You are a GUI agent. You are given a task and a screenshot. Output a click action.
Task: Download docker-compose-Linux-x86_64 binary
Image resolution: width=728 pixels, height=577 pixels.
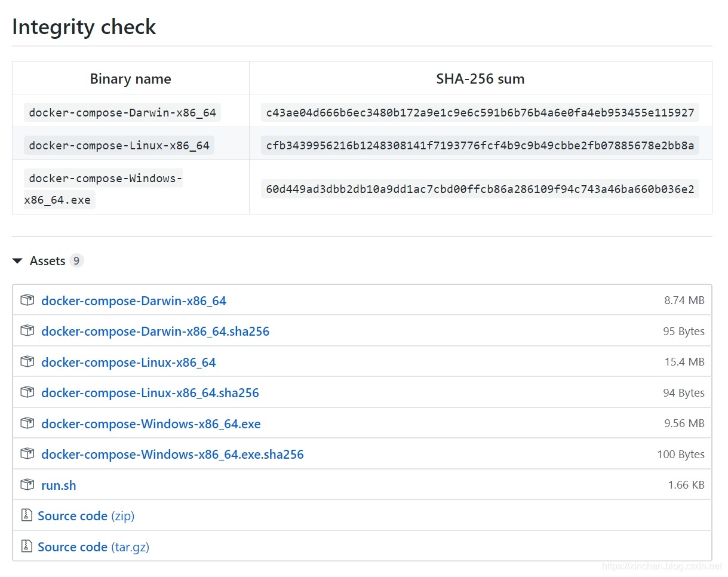tap(128, 362)
